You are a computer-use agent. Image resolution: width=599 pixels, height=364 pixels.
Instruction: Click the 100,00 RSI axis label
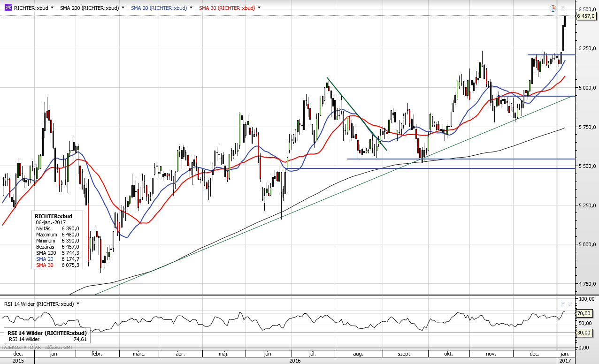coord(586,298)
